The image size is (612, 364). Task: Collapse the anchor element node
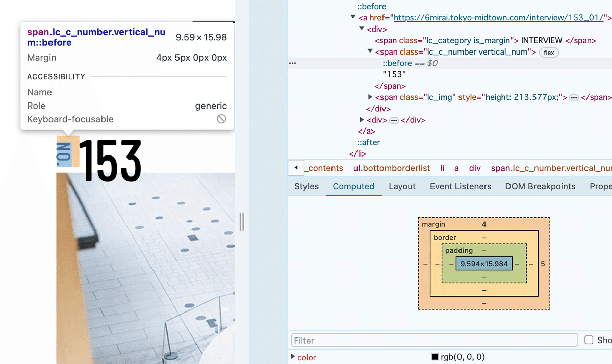coord(353,18)
